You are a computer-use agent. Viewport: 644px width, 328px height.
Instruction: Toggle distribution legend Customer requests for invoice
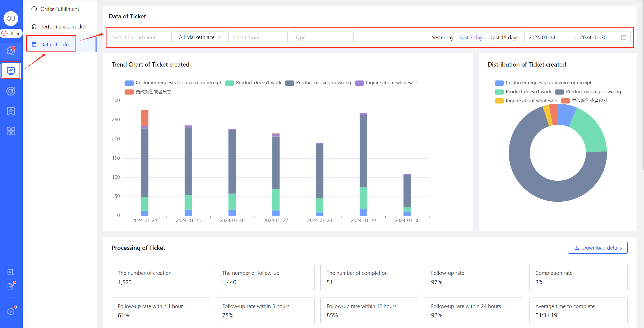click(543, 83)
